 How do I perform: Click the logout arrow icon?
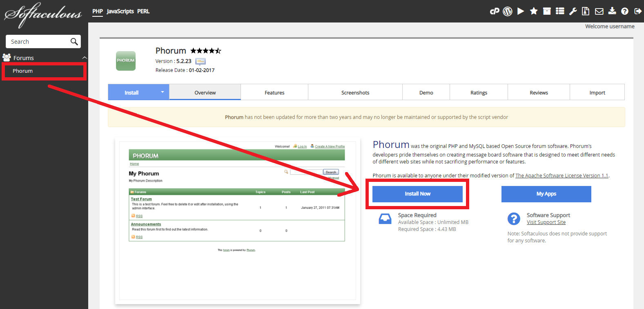pyautogui.click(x=637, y=11)
